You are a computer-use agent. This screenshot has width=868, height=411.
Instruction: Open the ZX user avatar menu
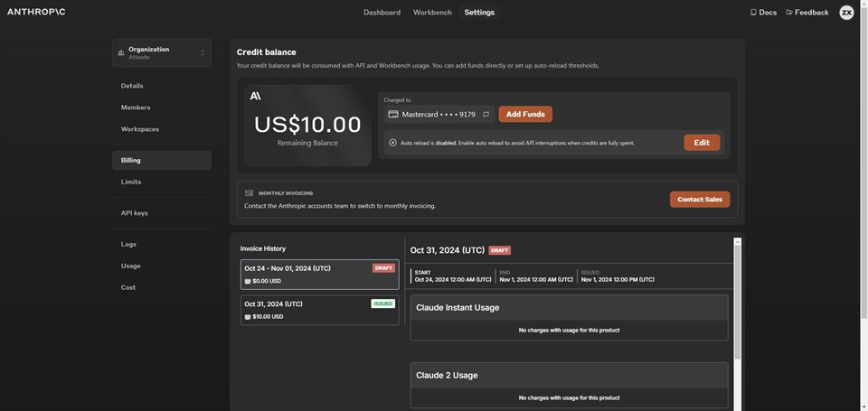coord(846,12)
